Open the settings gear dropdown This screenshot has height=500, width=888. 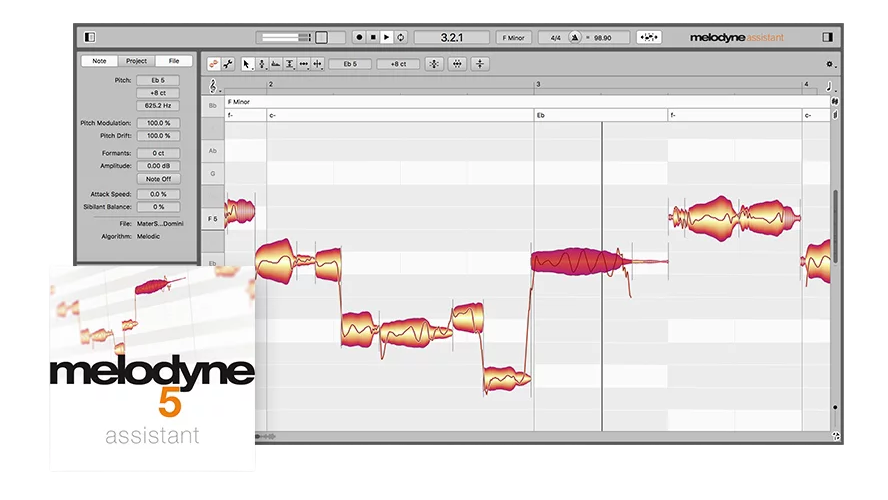[829, 64]
